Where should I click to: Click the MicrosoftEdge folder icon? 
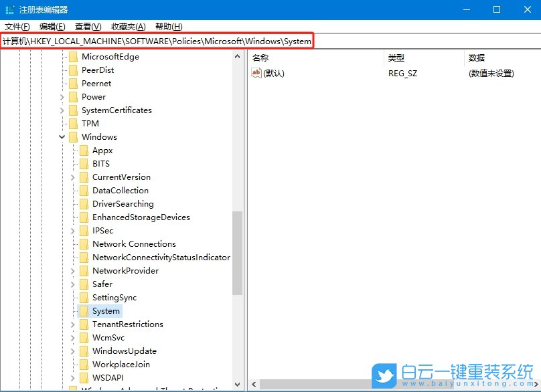[x=73, y=56]
